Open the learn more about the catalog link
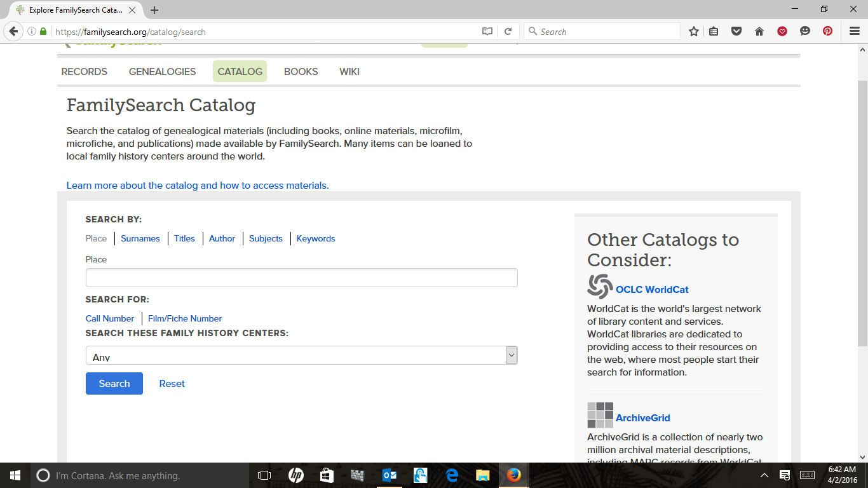This screenshot has height=488, width=868. pyautogui.click(x=198, y=186)
